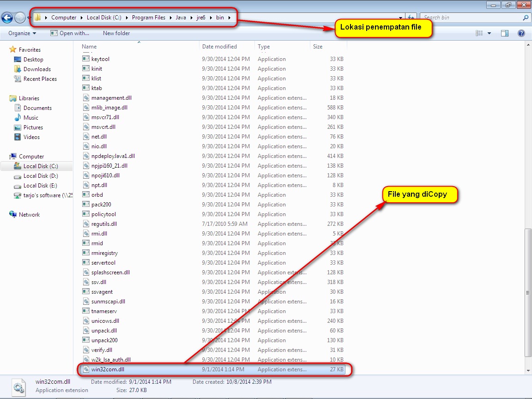Open the view options dropdown arrow
532x399 pixels.
[489, 33]
